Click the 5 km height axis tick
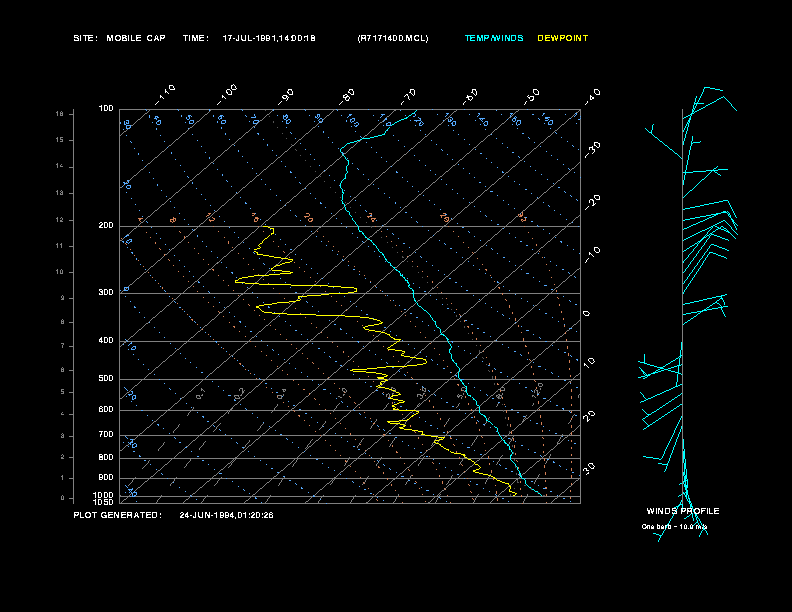The width and height of the screenshot is (792, 612). [x=62, y=392]
